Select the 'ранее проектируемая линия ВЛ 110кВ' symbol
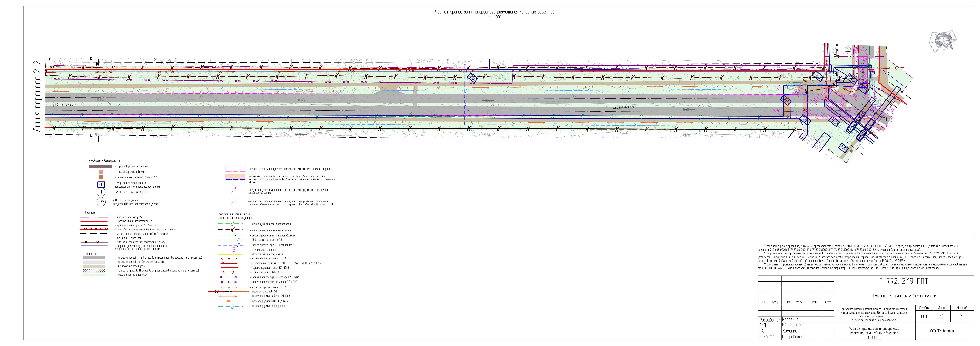980x346 pixels. pos(228,282)
